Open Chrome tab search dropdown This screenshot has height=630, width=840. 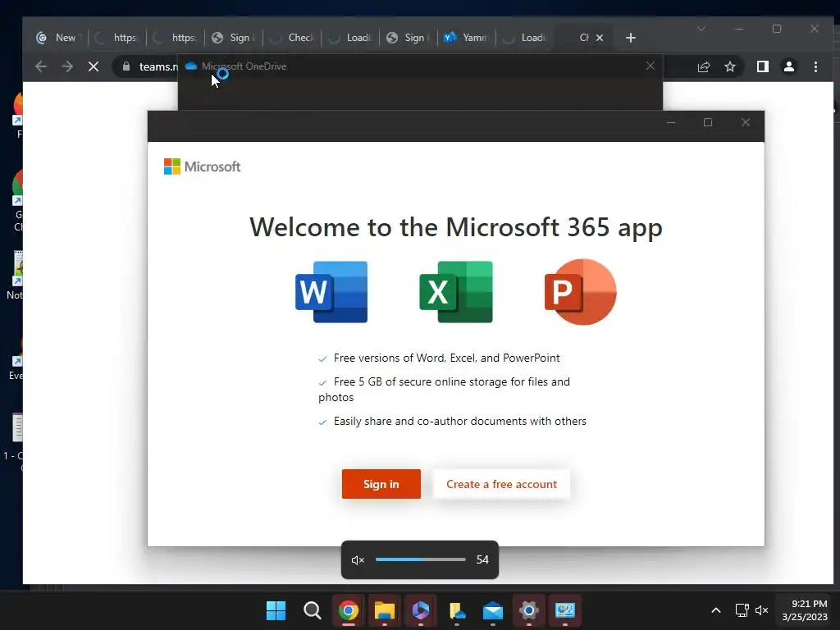tap(701, 29)
